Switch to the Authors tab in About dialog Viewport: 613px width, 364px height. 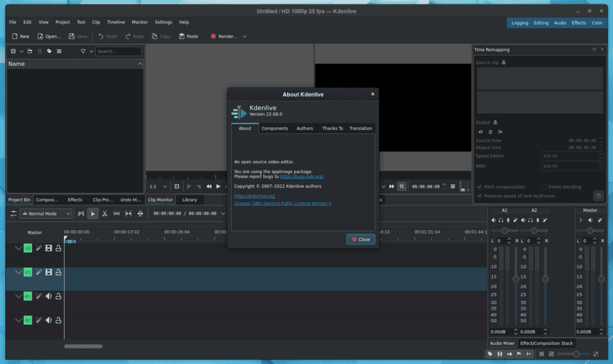click(305, 128)
